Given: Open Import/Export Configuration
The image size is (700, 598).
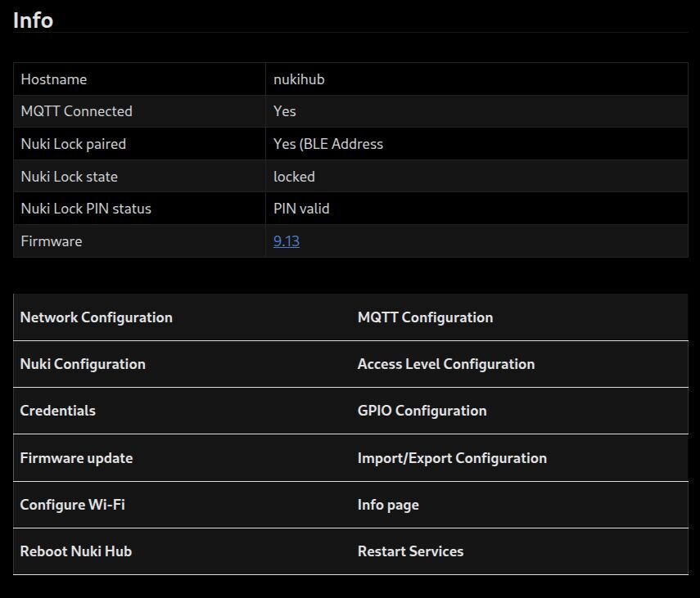Looking at the screenshot, I should tap(452, 458).
